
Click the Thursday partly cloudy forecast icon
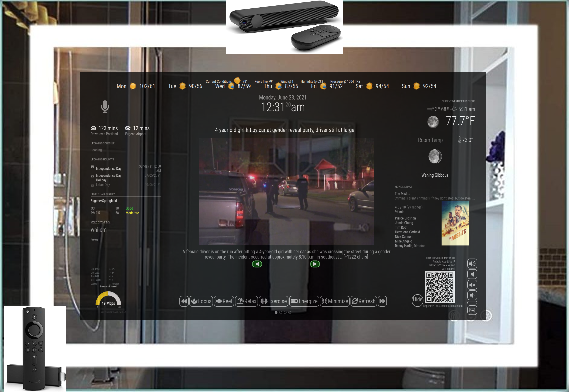tap(278, 86)
